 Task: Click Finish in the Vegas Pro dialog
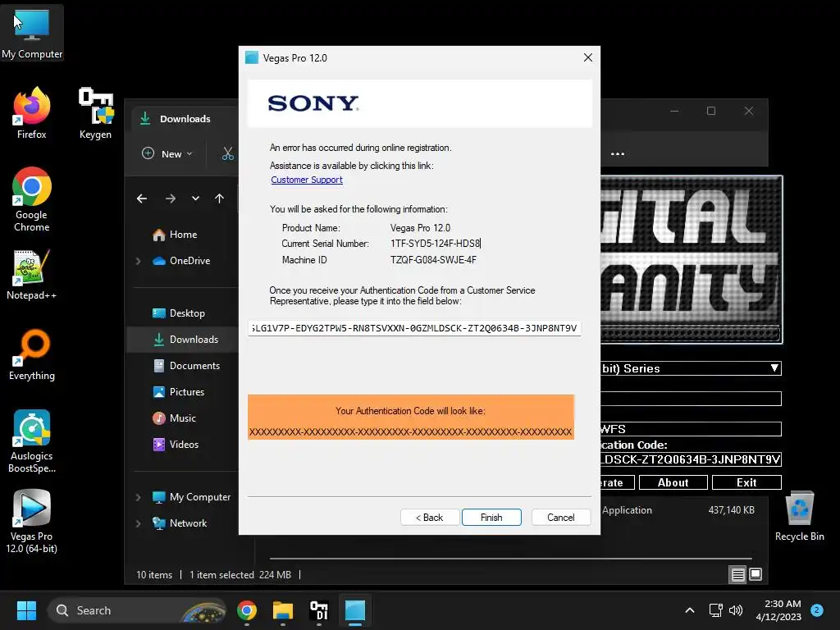pyautogui.click(x=491, y=518)
